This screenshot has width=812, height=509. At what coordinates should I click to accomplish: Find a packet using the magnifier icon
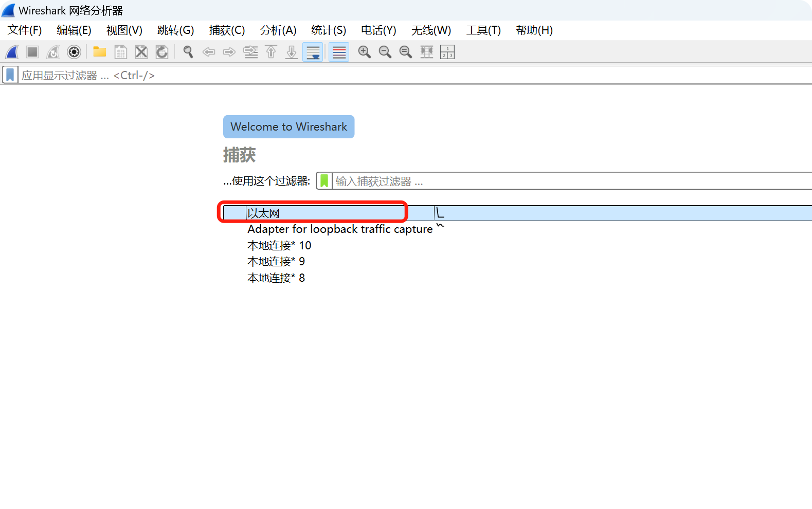click(188, 52)
